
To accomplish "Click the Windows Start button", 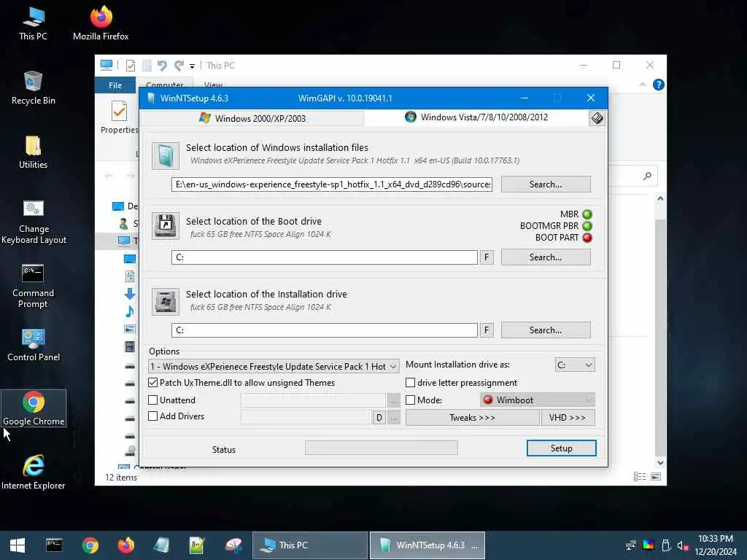I will tap(18, 545).
